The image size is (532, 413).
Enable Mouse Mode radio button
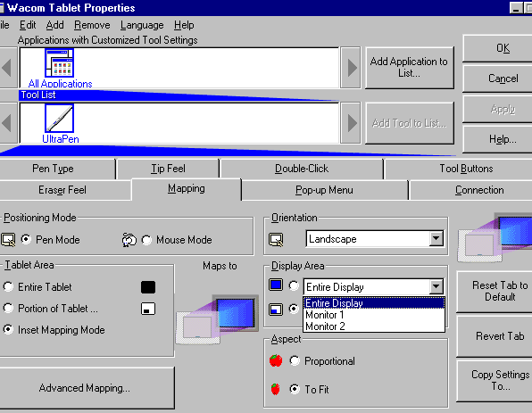[x=146, y=240]
